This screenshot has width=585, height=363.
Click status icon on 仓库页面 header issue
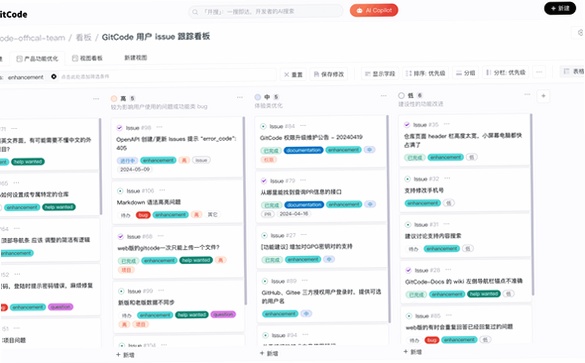tap(407, 125)
